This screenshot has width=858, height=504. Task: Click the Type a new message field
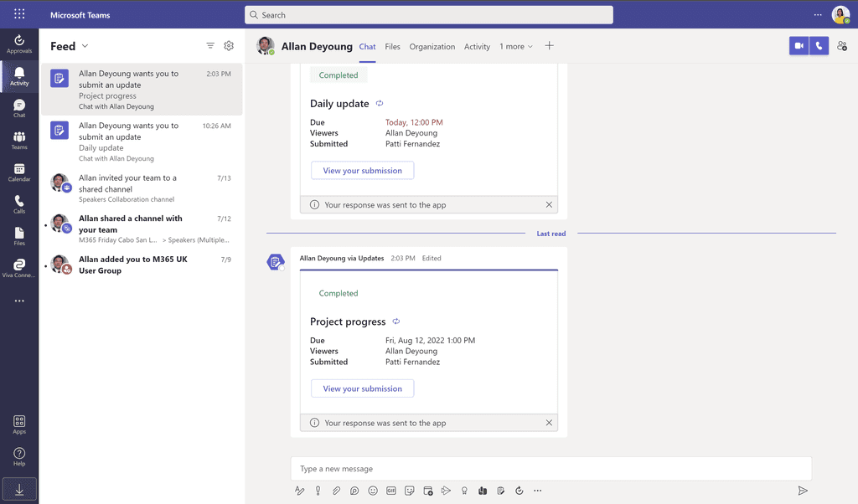coord(551,469)
